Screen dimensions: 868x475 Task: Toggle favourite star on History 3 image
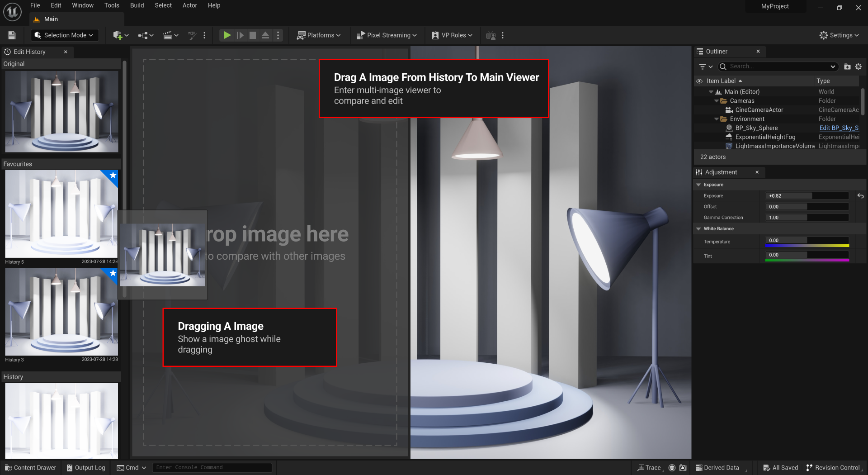point(113,273)
